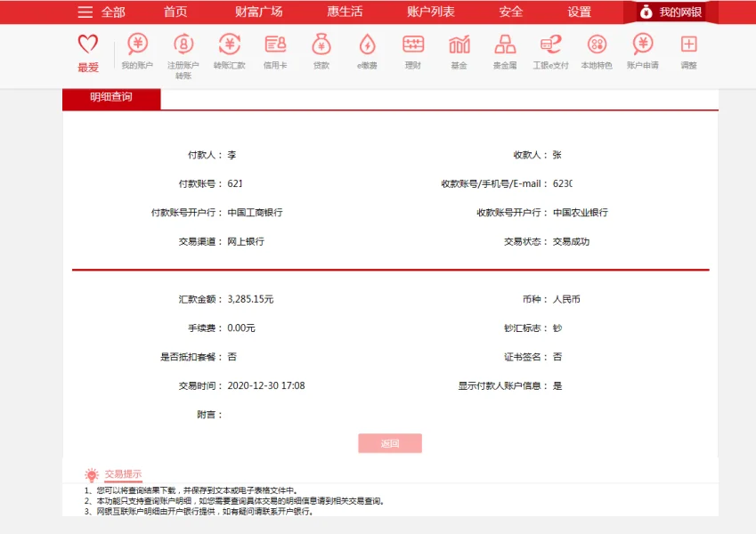The height and width of the screenshot is (534, 756).
Task: Select the 基金 fund chart icon
Action: point(459,44)
